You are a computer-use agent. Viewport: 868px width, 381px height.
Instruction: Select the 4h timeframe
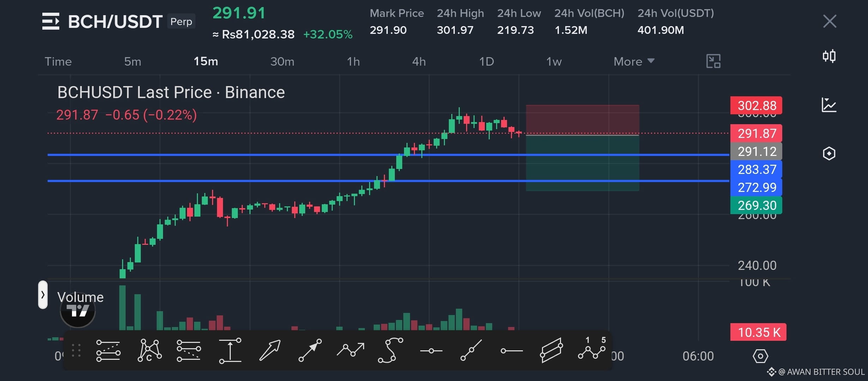(419, 61)
